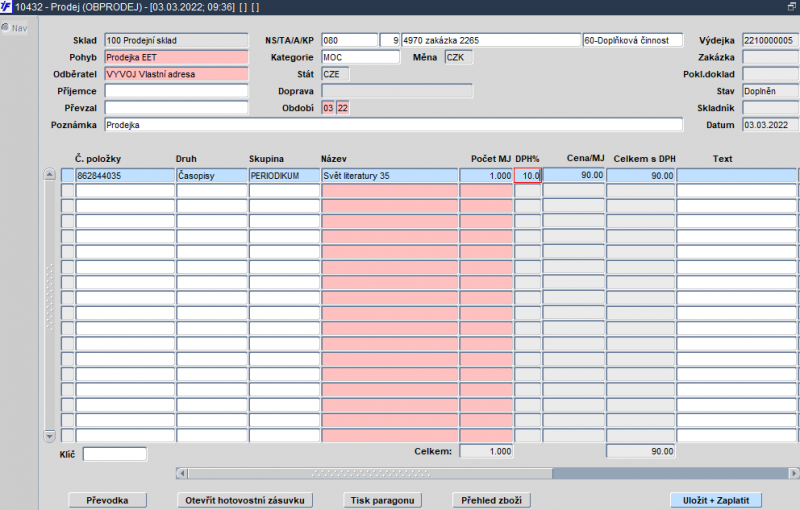
Task: Click the Druh cell Časopisy
Action: click(212, 175)
